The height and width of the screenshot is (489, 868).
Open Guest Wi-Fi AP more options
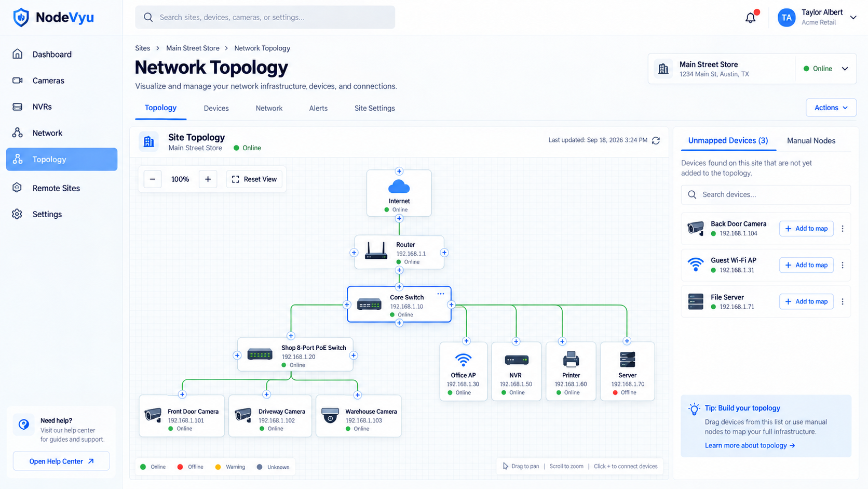point(843,265)
